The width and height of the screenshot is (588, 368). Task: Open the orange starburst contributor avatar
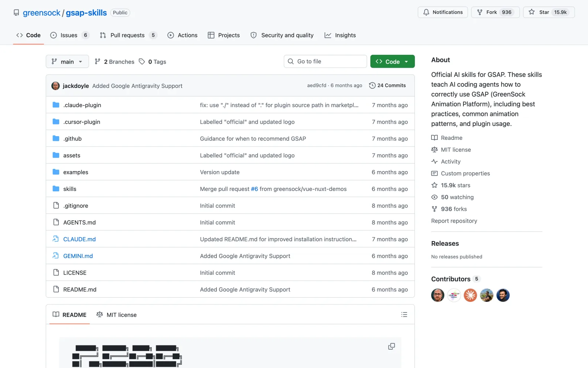click(470, 295)
